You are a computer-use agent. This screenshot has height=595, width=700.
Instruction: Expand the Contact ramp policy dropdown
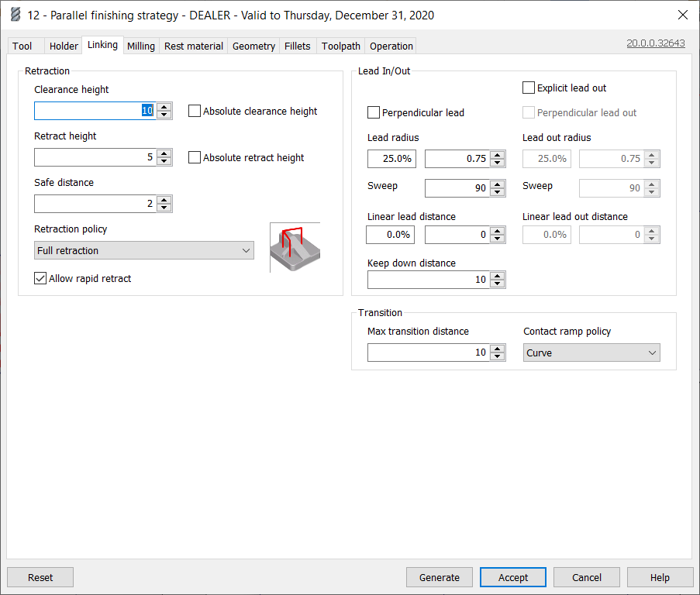pos(591,353)
